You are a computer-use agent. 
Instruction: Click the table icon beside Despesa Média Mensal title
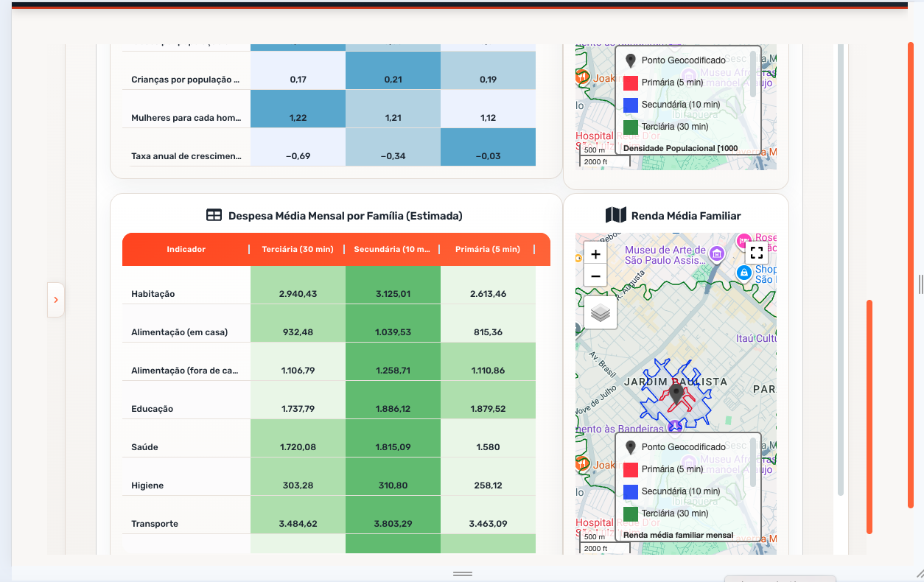click(x=214, y=215)
